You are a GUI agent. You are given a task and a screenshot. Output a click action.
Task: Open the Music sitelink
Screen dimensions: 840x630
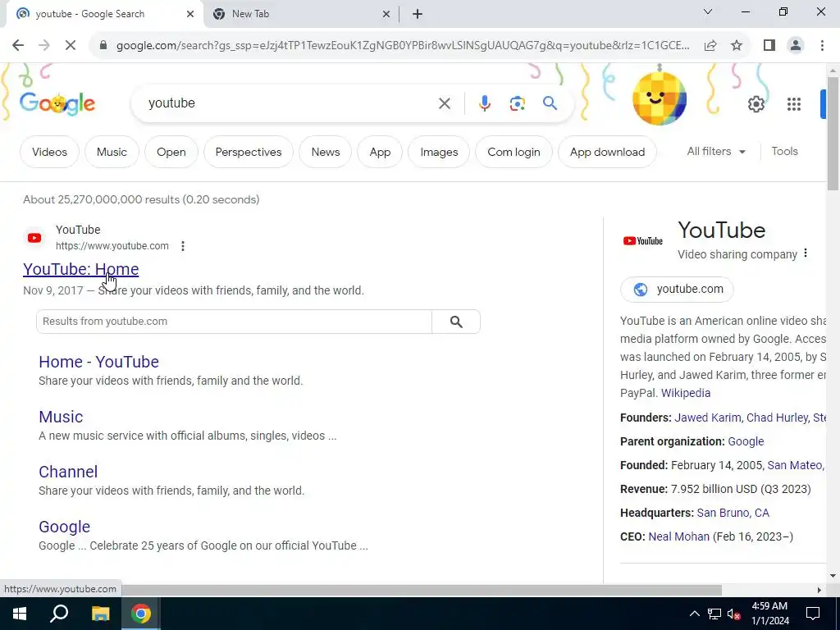tap(61, 417)
